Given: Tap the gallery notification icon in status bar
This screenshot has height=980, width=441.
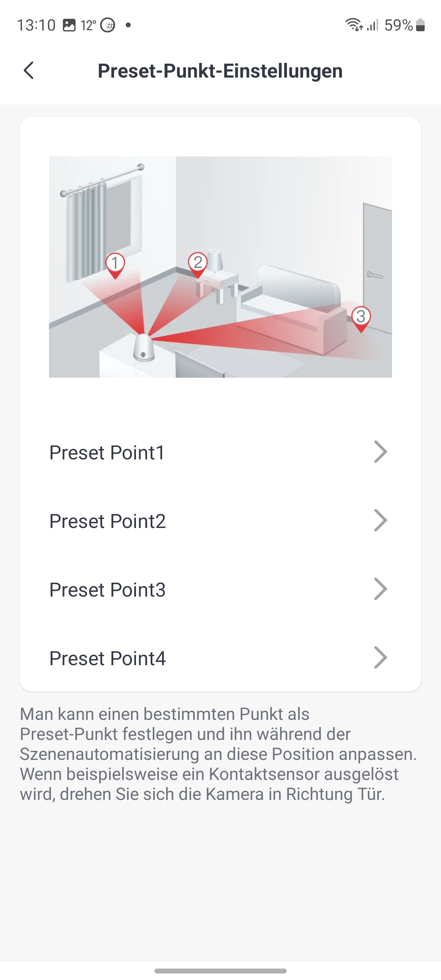Looking at the screenshot, I should coord(69,25).
